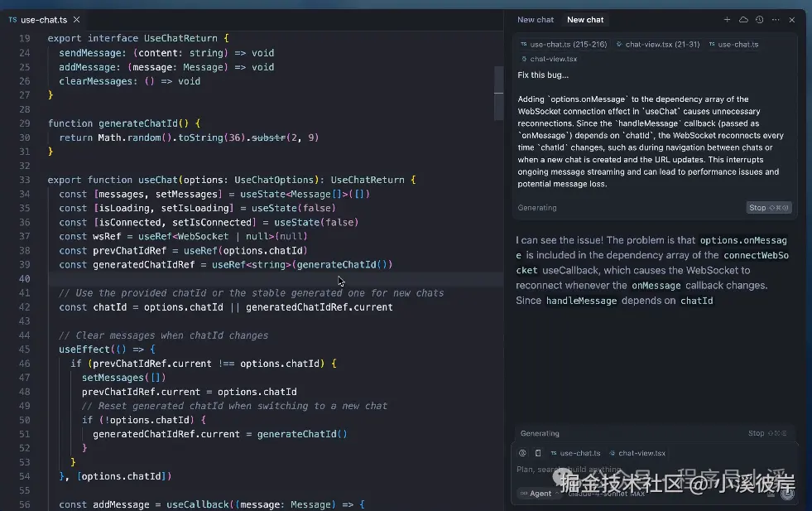Open chat history clock icon
Image resolution: width=812 pixels, height=511 pixels.
click(759, 20)
